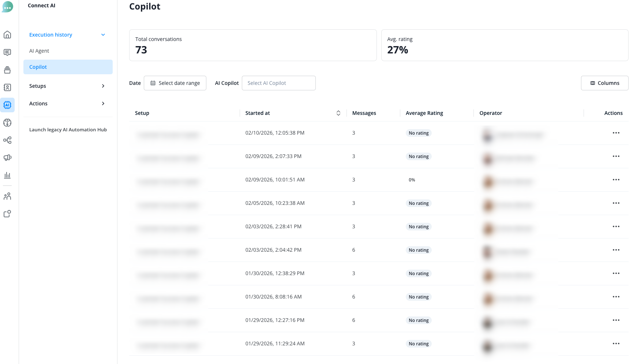Sort by the Started at column

[338, 113]
